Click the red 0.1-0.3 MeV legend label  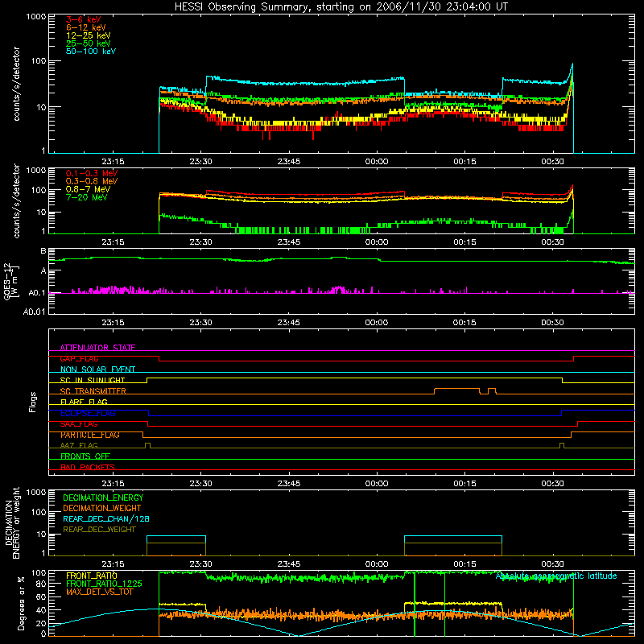92,173
